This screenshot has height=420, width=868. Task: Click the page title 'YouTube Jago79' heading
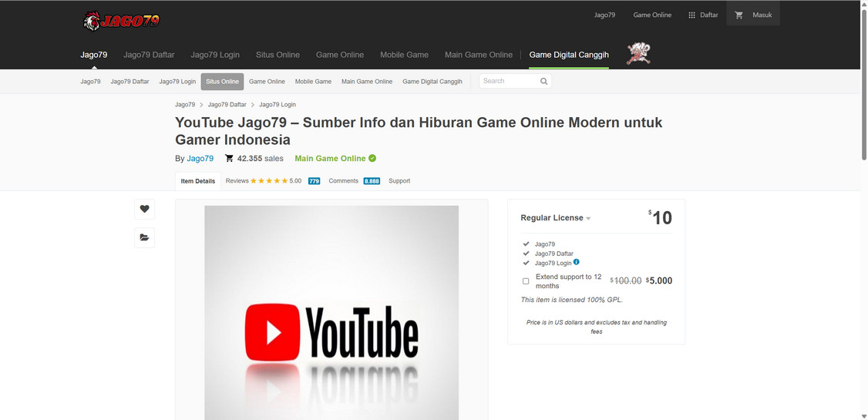click(x=419, y=130)
